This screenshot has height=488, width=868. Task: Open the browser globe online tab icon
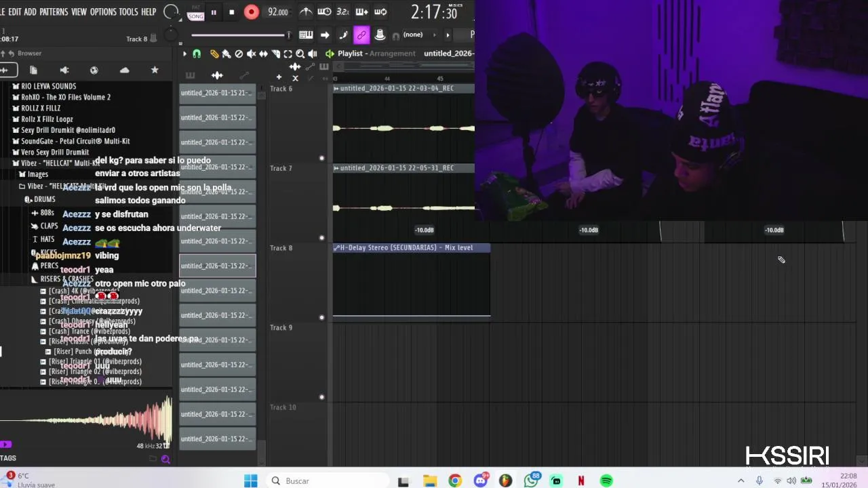[x=94, y=70]
